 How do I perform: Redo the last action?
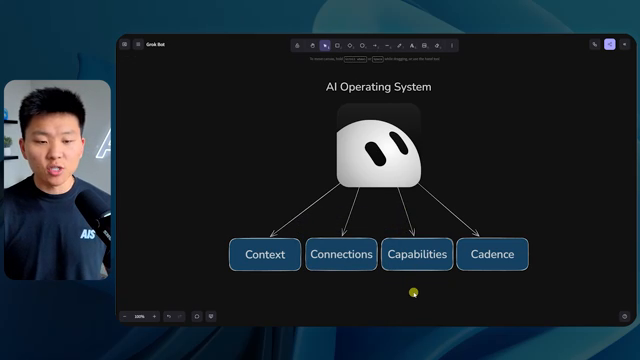(x=180, y=316)
